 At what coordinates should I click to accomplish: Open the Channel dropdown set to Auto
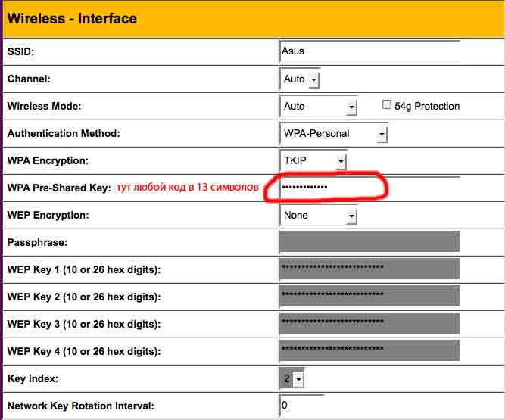click(300, 79)
